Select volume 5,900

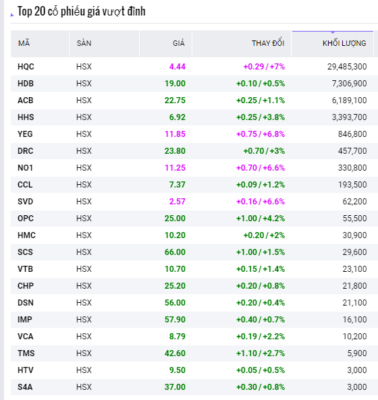point(357,353)
